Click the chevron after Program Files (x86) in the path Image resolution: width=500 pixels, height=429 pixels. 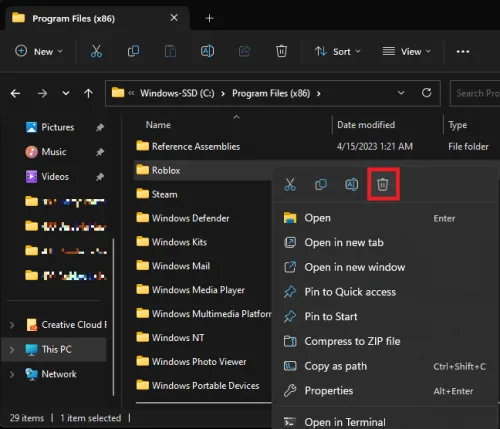[318, 94]
